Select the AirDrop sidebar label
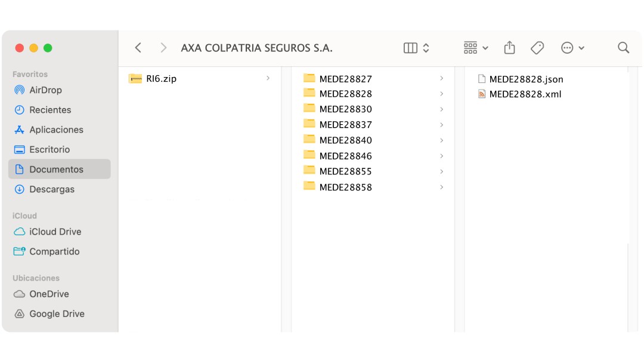The height and width of the screenshot is (363, 644). 45,90
